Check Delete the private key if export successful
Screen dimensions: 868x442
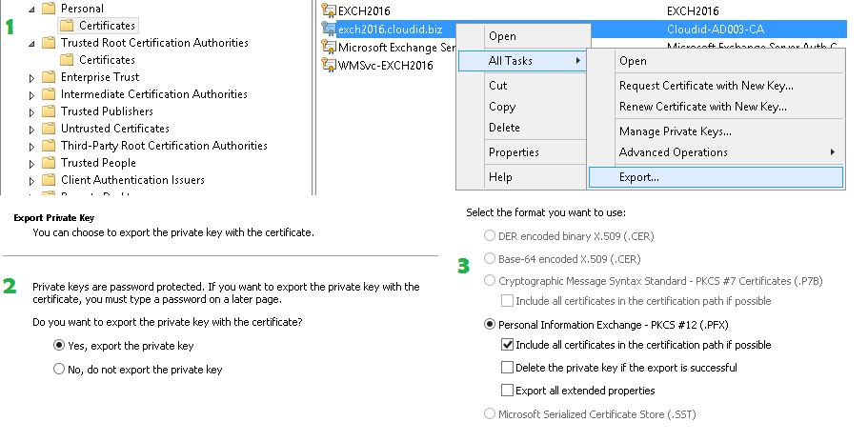point(507,368)
